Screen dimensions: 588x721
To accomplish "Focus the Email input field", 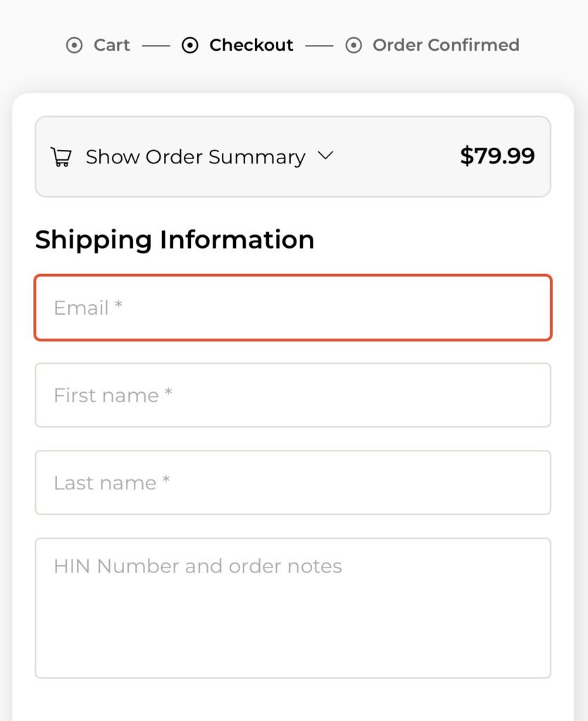I will pos(293,308).
